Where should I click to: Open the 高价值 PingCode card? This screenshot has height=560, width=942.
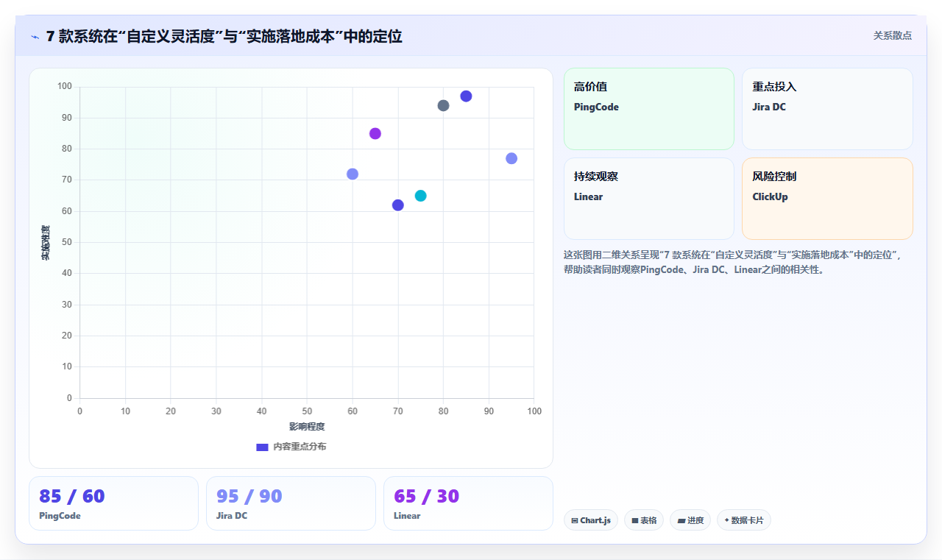pos(649,109)
